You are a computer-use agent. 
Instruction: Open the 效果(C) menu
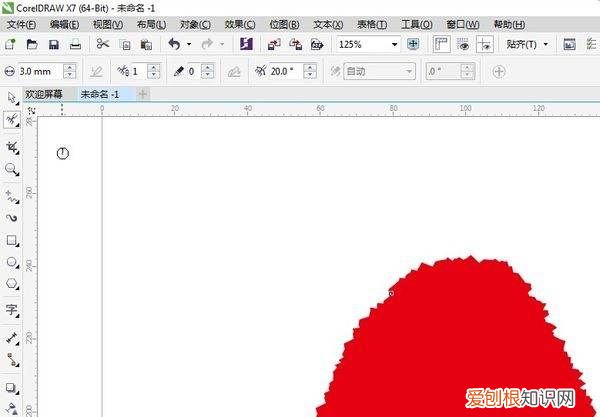240,24
